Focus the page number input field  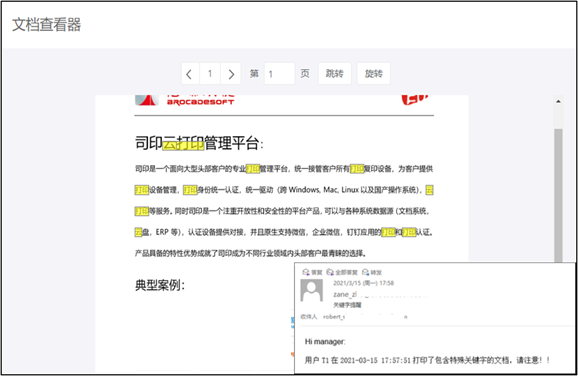pos(279,74)
